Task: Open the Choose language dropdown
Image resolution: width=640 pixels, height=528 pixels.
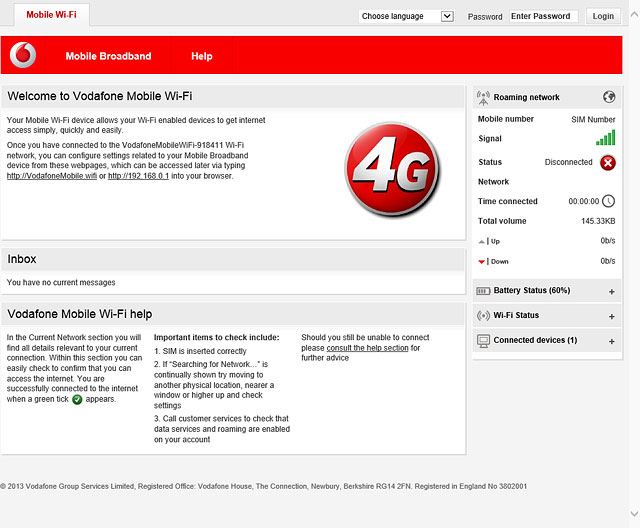Action: pos(406,16)
